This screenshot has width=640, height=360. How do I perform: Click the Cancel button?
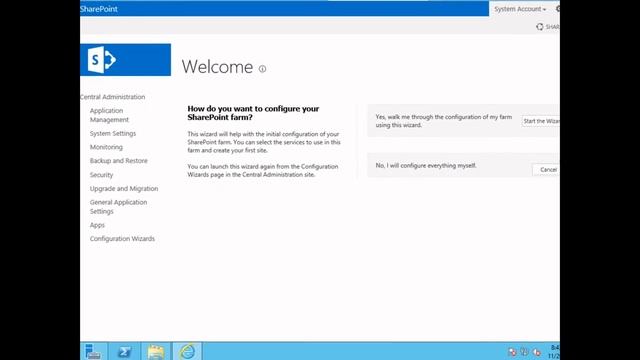[546, 170]
